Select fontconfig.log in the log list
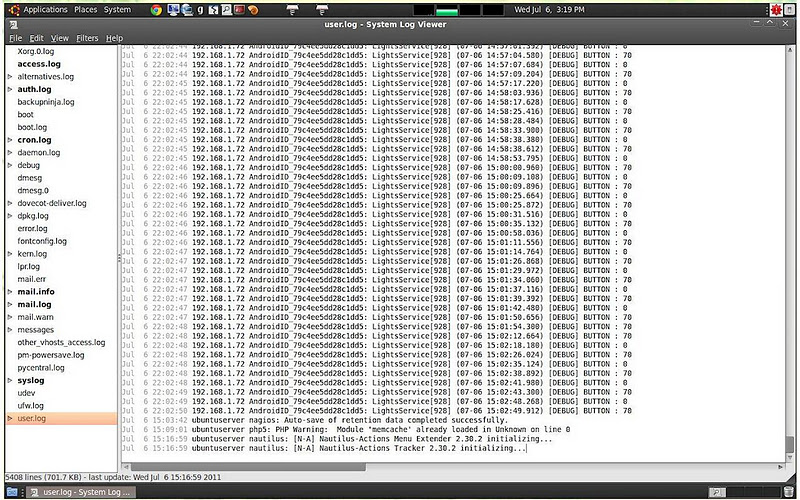The image size is (800, 500). point(42,241)
